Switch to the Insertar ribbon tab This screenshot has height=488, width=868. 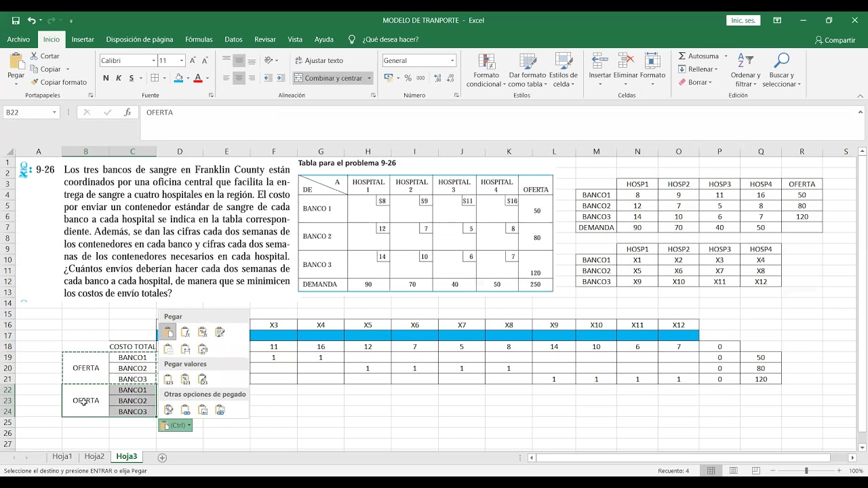tap(83, 39)
